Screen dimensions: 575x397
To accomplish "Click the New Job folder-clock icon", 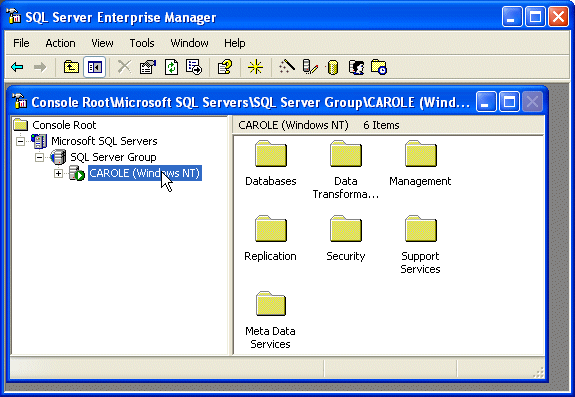I will [x=379, y=67].
